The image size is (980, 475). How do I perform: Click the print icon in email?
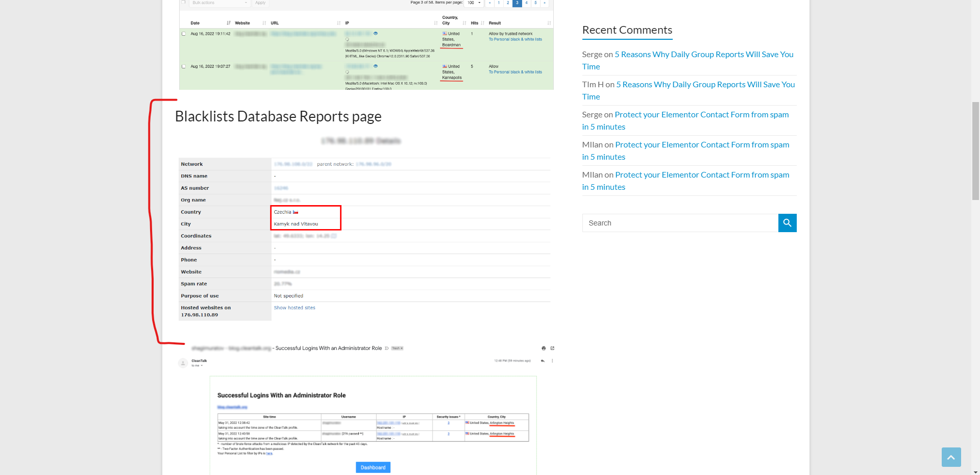click(x=544, y=348)
